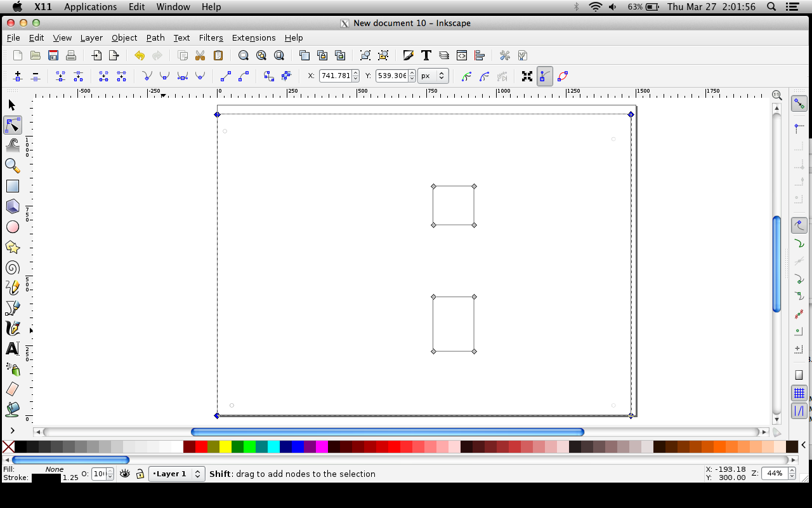812x508 pixels.
Task: Toggle show Bezier handles of nodes
Action: (x=544, y=76)
